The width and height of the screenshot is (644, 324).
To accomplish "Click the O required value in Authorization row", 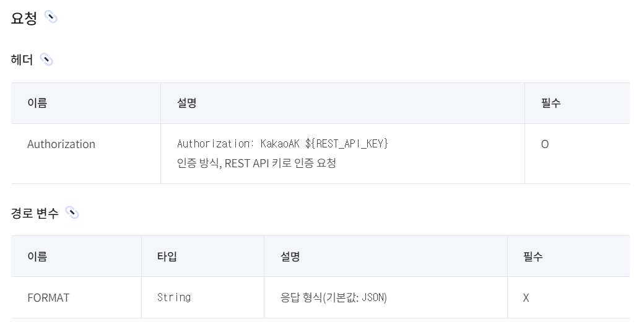I will coord(544,144).
